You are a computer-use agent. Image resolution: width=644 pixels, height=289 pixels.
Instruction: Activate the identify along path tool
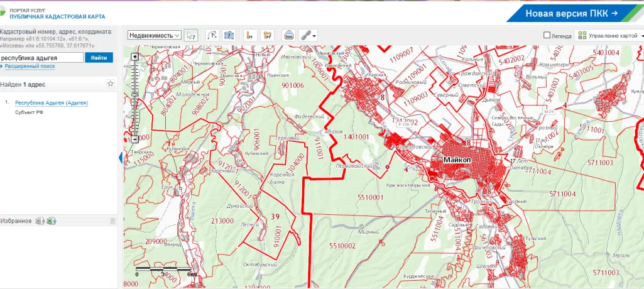212,35
